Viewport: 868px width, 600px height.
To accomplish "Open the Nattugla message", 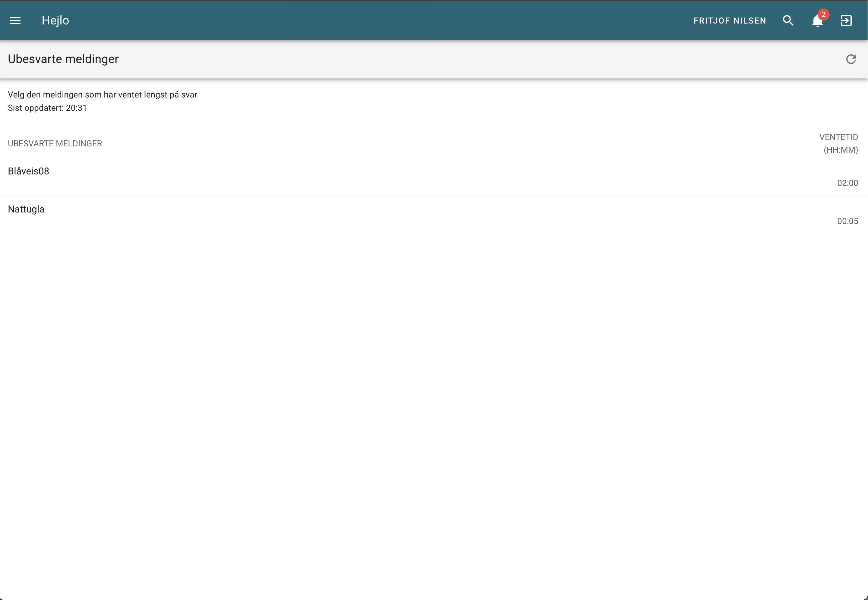I will tap(434, 215).
